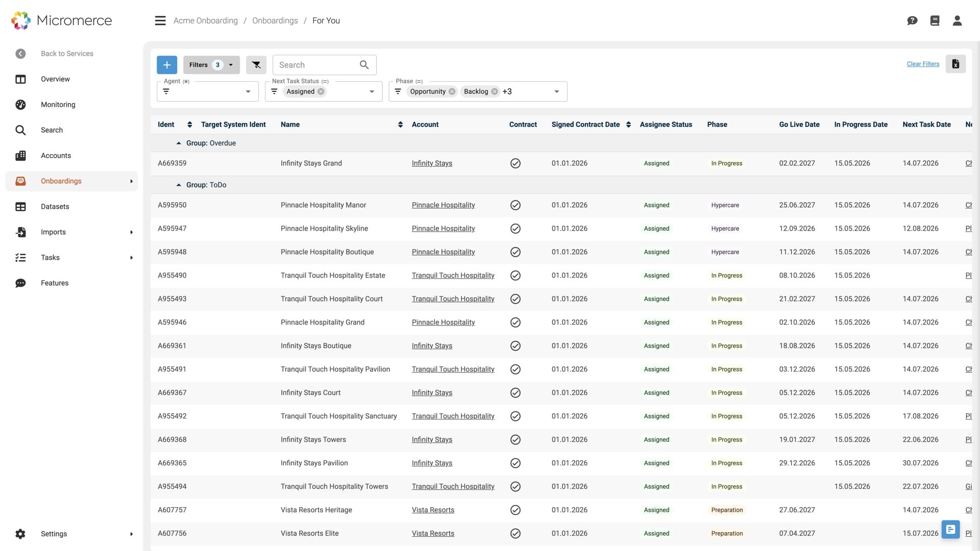Image resolution: width=980 pixels, height=551 pixels.
Task: Click Assigned status for Infinity Stays Pavilion
Action: (656, 463)
